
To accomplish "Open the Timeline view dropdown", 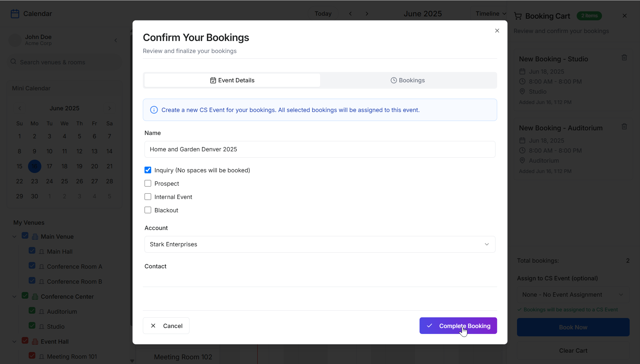I will click(491, 14).
